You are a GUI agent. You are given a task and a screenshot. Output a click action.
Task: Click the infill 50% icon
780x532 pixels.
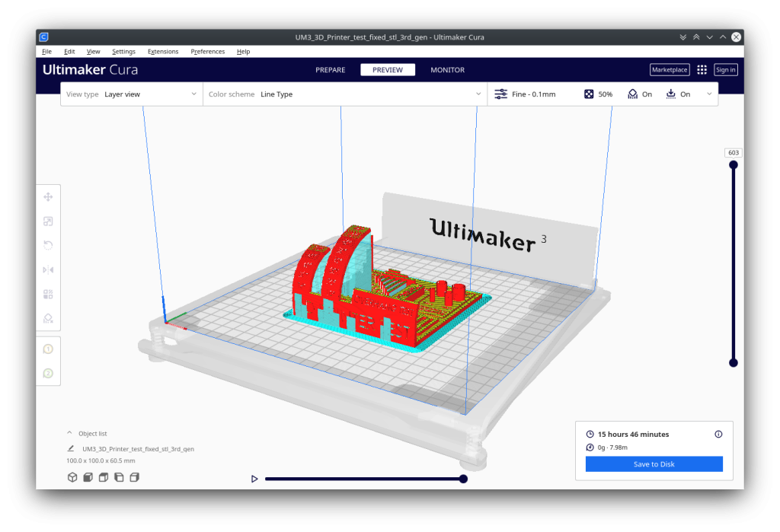pos(589,94)
